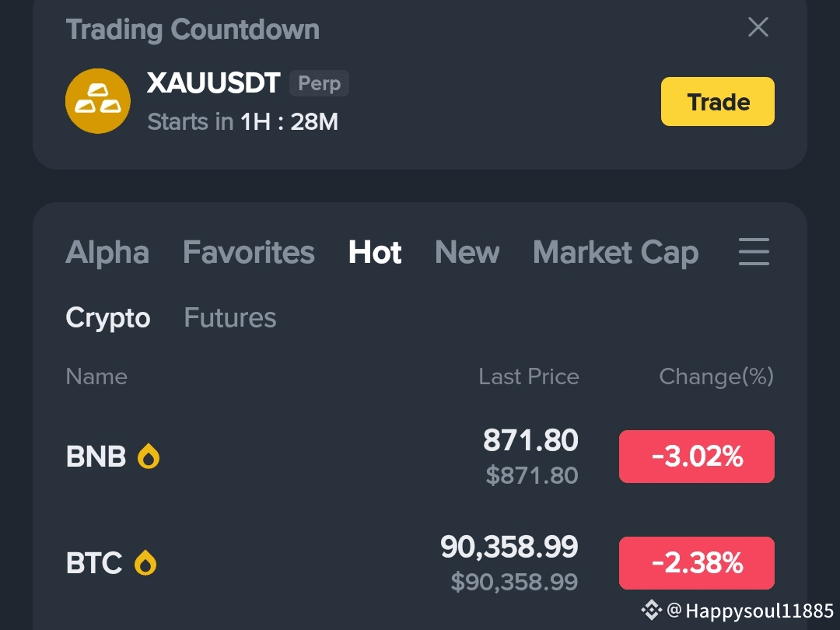Sort by Name column header
Image resolution: width=840 pixels, height=630 pixels.
[x=96, y=376]
